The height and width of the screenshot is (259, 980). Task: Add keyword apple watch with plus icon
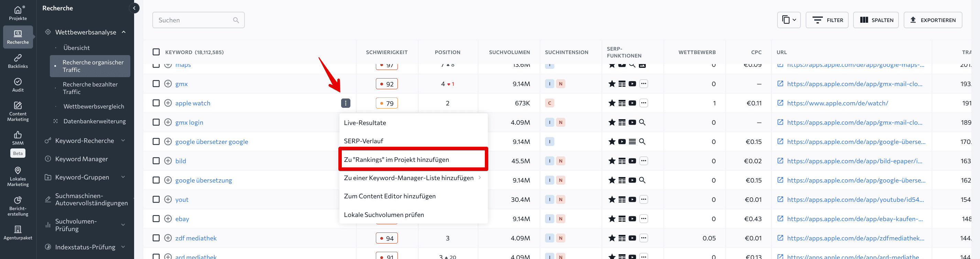coord(168,103)
